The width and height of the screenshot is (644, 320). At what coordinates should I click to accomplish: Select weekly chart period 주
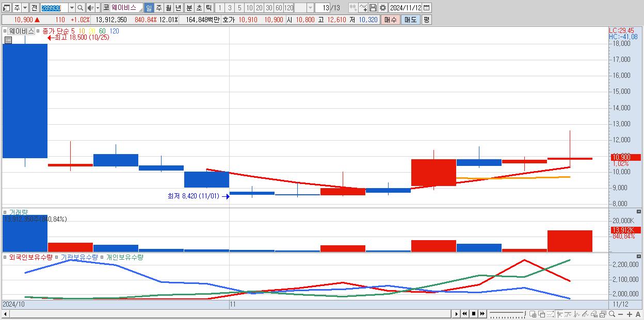click(158, 8)
